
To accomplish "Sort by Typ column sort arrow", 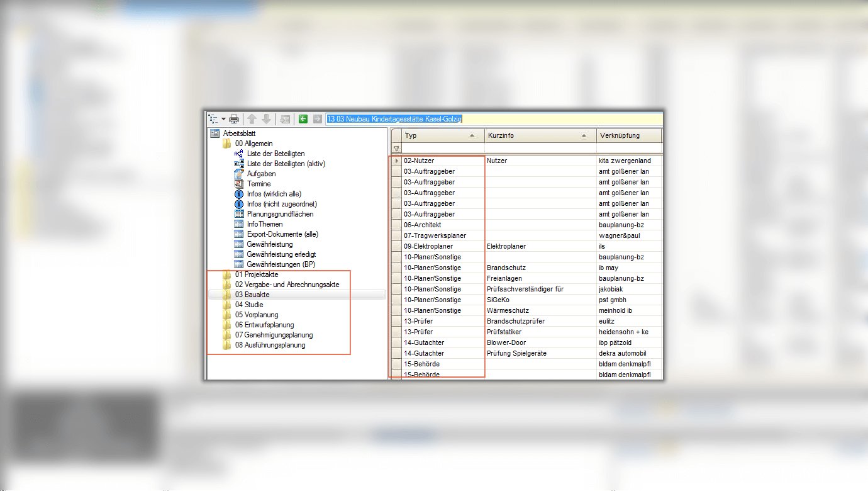I will [472, 135].
